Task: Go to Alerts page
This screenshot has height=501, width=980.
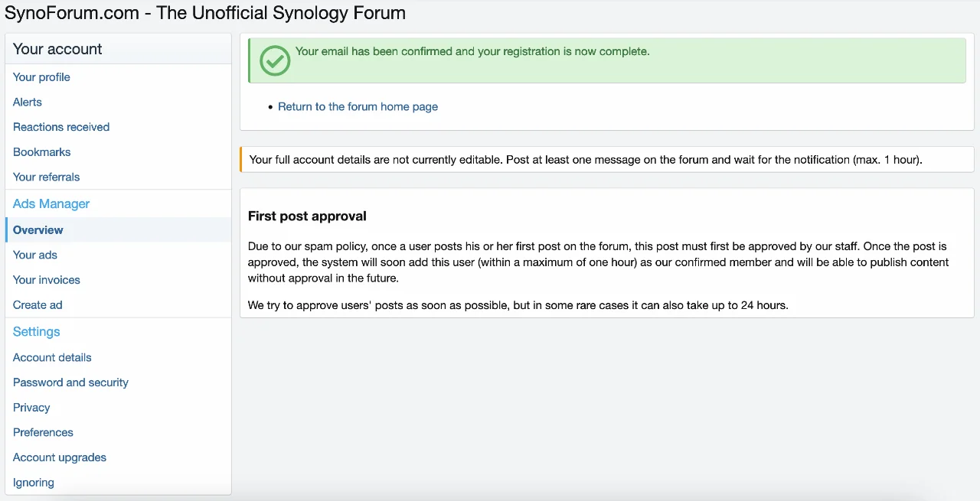Action: click(x=28, y=102)
